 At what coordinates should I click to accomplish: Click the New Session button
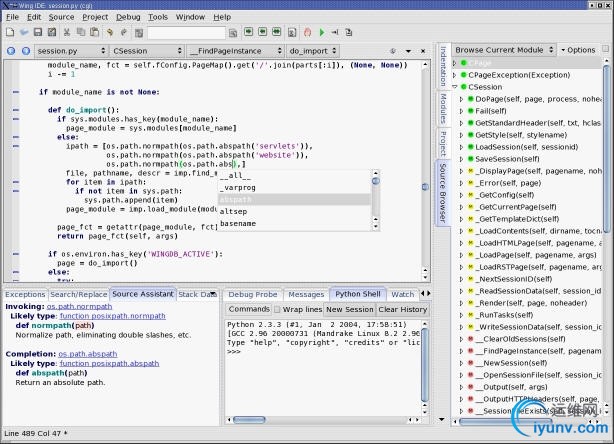pos(349,309)
